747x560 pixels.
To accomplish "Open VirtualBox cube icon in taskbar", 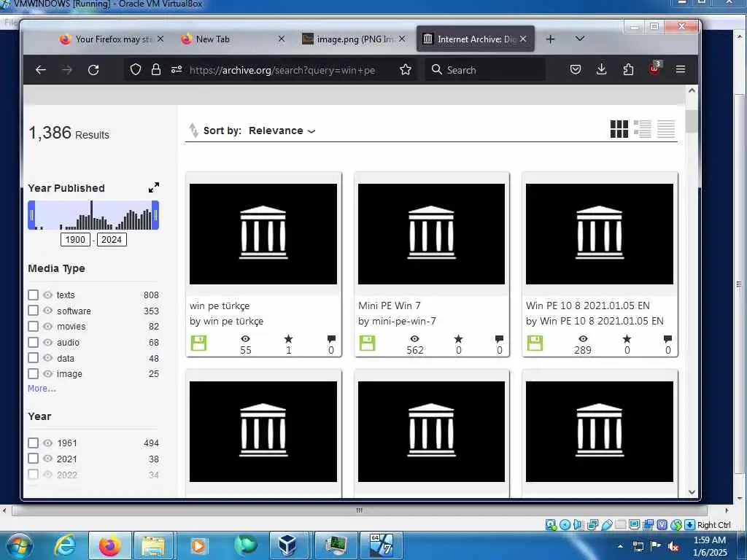I will [287, 545].
